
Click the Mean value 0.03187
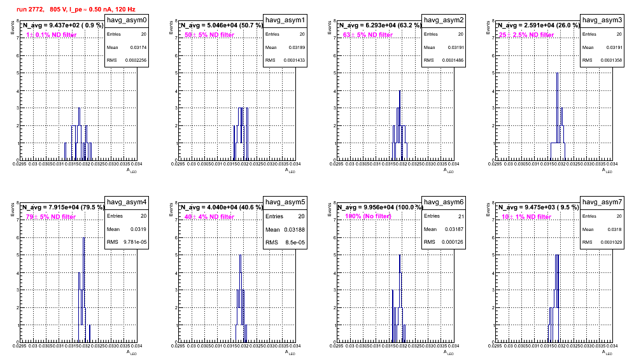(x=454, y=229)
